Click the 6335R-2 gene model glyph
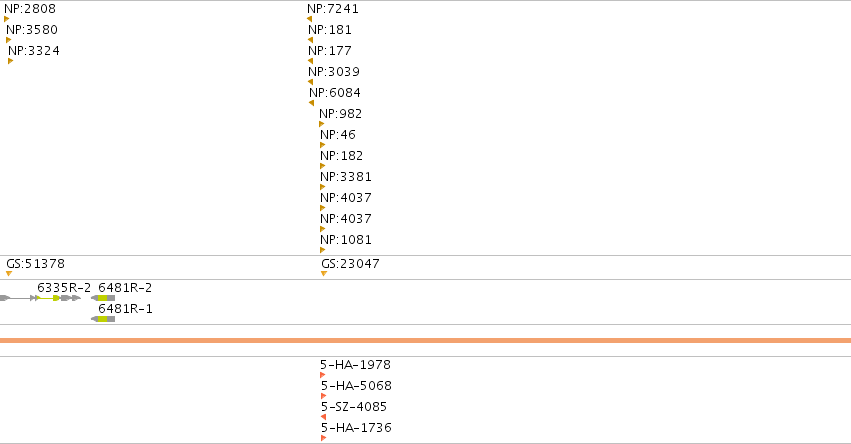 tap(41, 298)
